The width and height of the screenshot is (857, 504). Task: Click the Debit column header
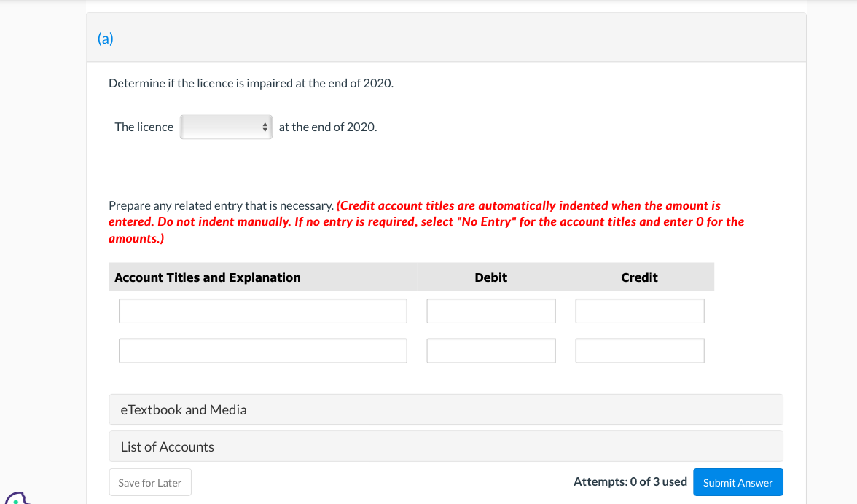pos(490,277)
